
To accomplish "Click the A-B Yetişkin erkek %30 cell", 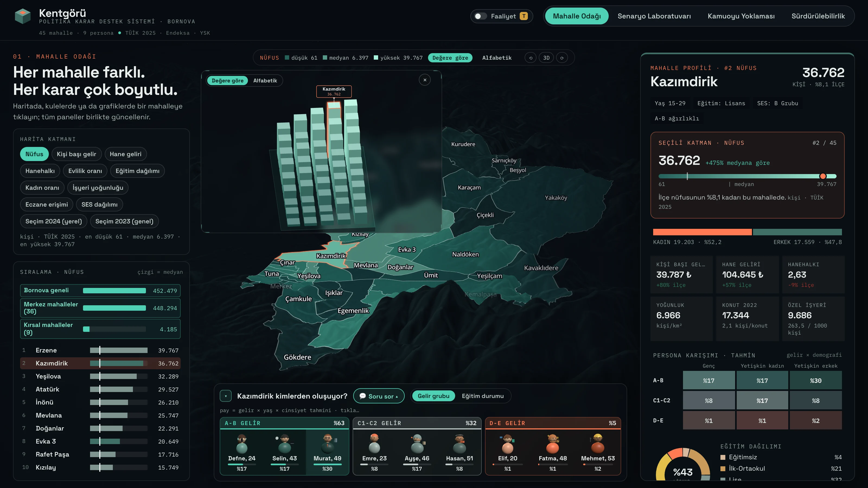I will click(815, 381).
